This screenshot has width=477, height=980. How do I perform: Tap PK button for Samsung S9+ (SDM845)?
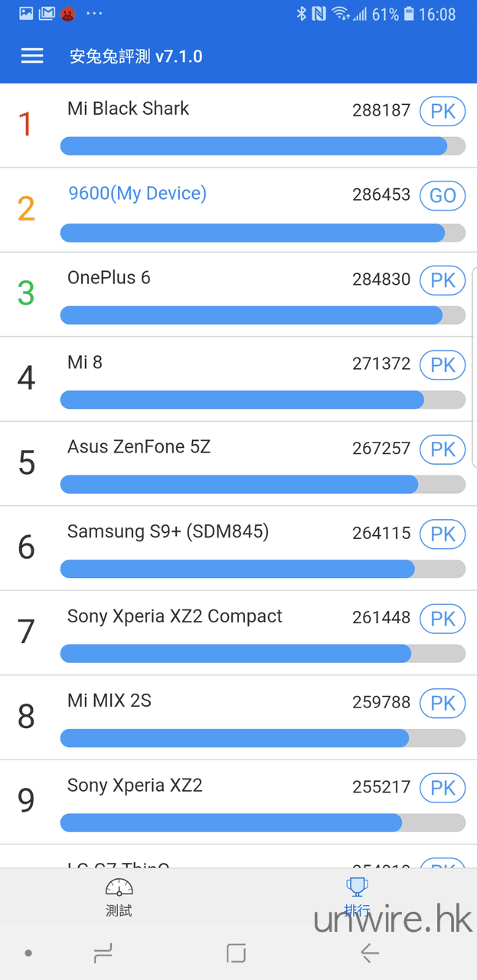click(443, 534)
